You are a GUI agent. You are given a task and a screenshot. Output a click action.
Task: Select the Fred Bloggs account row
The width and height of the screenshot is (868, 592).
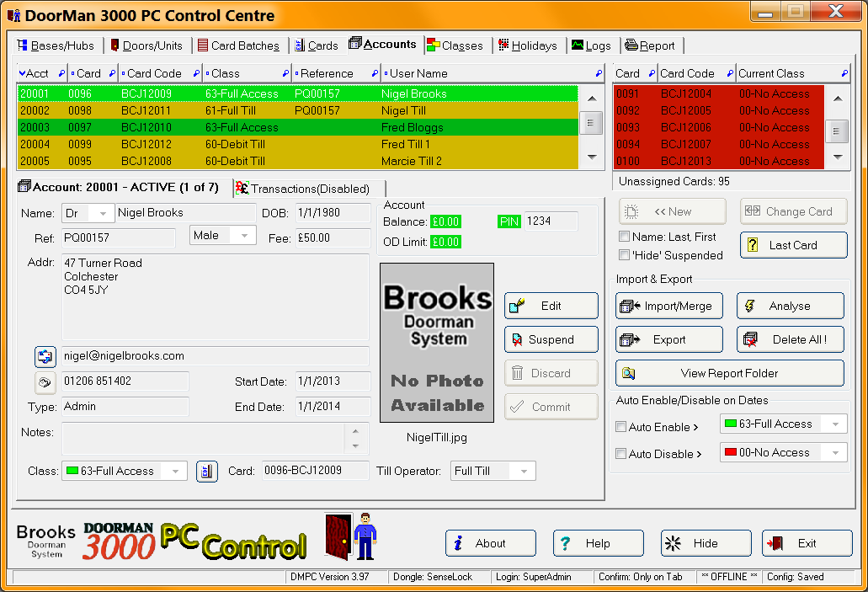298,127
